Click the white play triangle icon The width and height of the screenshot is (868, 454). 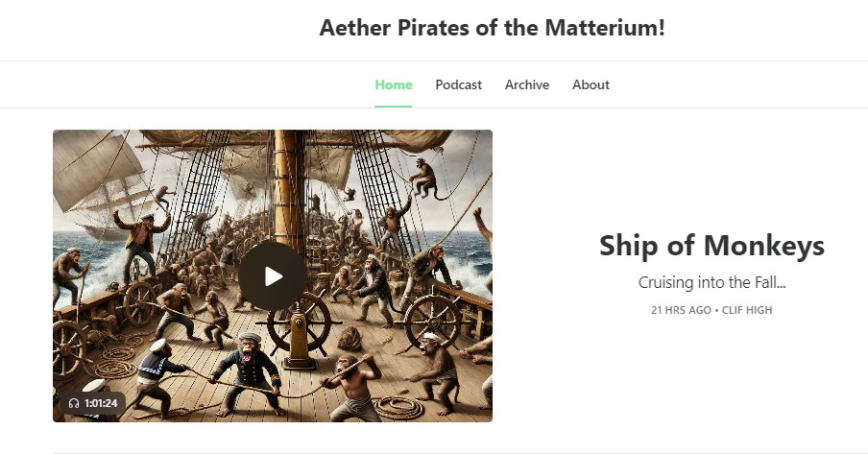pyautogui.click(x=274, y=276)
